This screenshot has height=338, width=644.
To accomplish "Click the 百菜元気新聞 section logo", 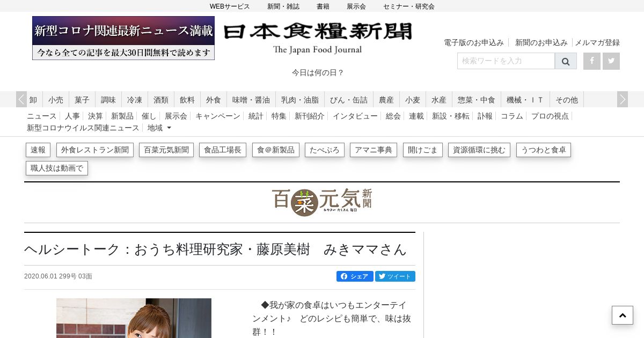I will click(x=321, y=202).
